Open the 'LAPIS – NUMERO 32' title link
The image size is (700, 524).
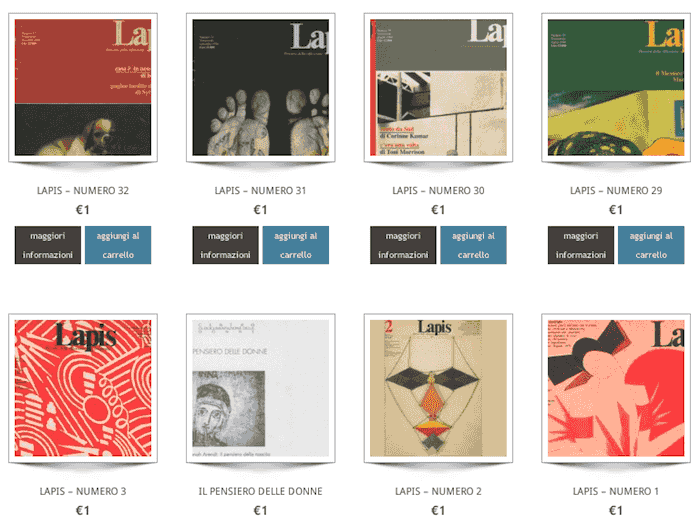(x=83, y=191)
